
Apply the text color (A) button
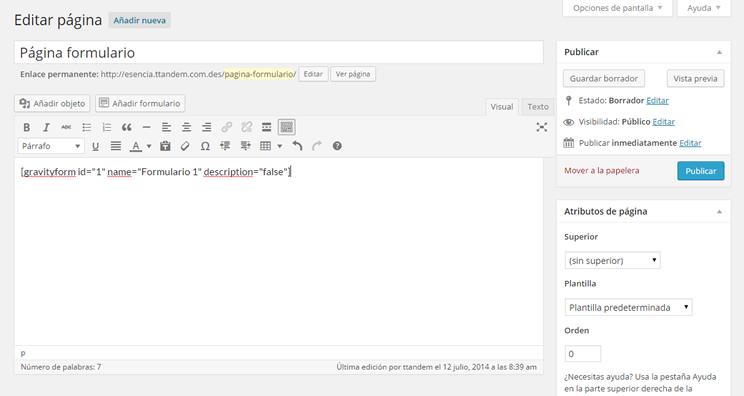tap(136, 146)
